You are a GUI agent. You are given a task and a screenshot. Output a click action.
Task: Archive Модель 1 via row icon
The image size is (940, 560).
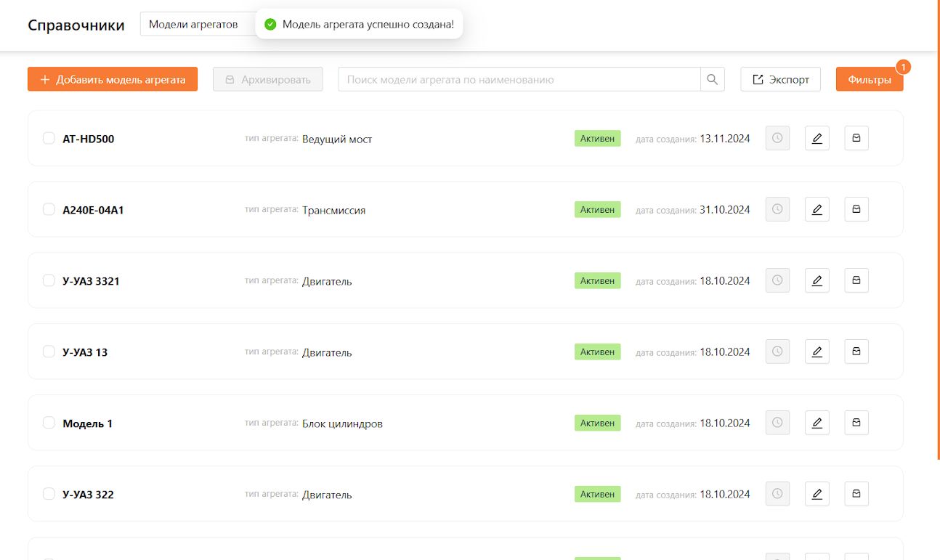click(x=856, y=423)
